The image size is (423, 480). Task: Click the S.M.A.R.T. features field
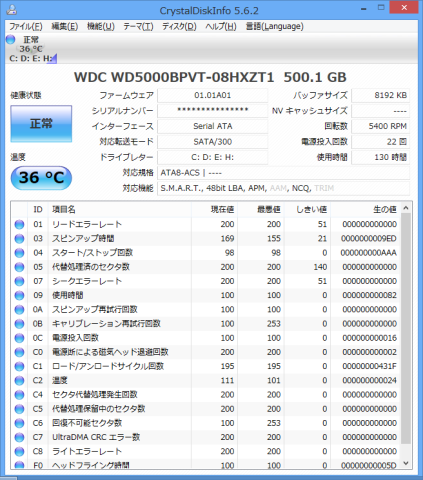coord(283,188)
